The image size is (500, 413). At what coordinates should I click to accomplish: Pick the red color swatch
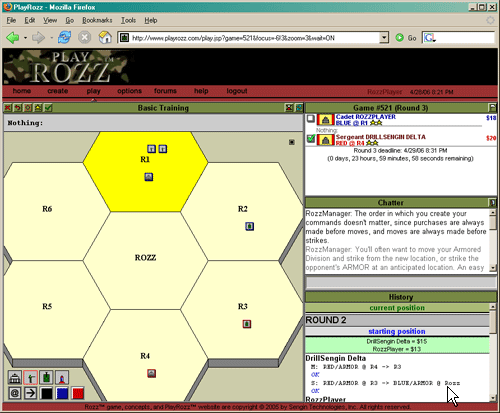click(78, 393)
